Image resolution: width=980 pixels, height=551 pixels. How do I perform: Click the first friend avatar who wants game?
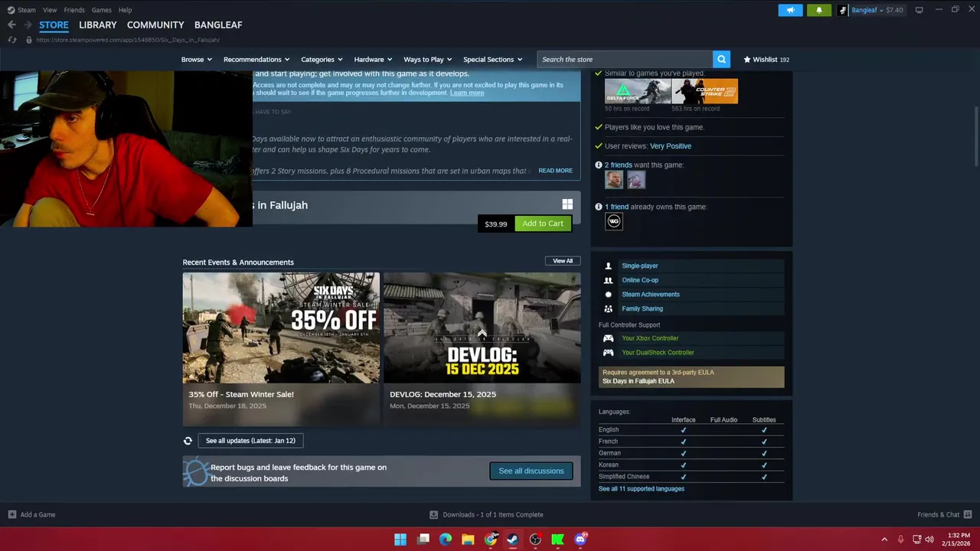[614, 180]
